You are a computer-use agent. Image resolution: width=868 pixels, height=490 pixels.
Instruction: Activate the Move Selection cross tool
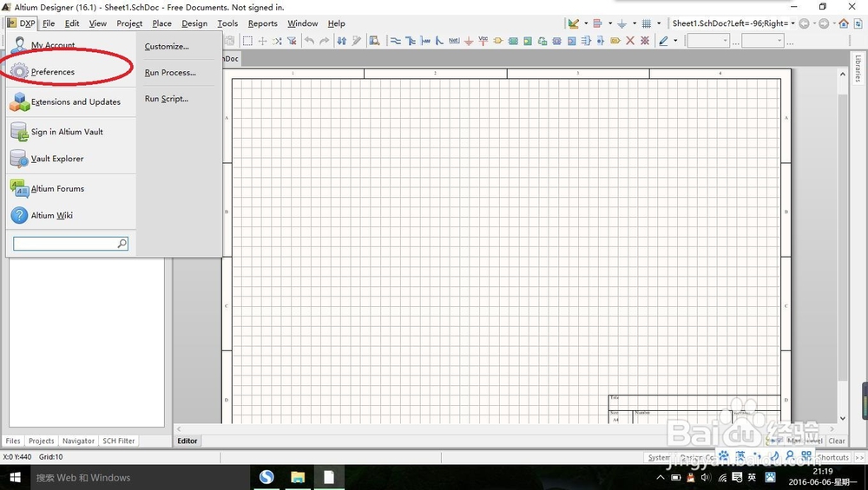point(262,41)
